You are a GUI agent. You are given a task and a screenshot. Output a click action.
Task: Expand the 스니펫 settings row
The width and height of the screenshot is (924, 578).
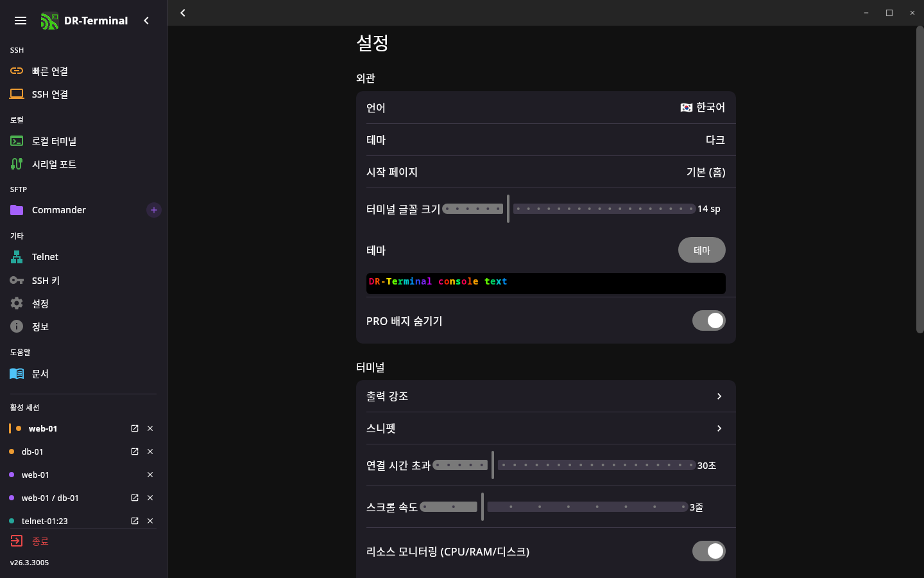tap(546, 428)
